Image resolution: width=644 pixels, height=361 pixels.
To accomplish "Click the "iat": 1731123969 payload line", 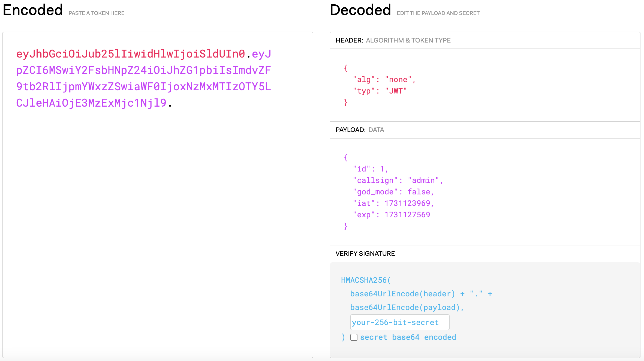I will 393,203.
